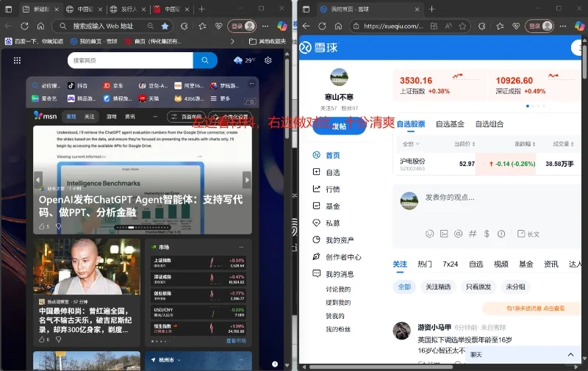Click the 雪球 logo in the header

pos(319,48)
